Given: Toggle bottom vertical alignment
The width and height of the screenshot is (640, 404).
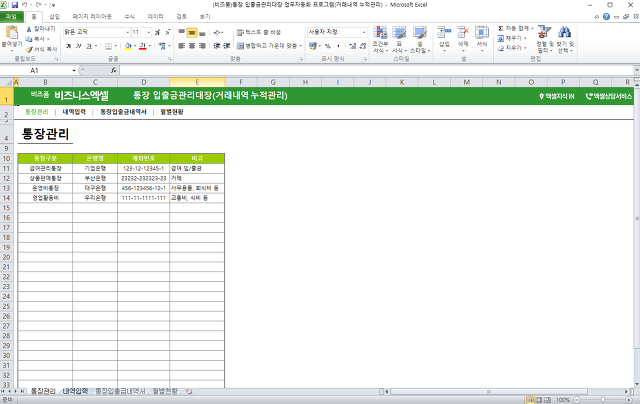Looking at the screenshot, I should point(202,32).
